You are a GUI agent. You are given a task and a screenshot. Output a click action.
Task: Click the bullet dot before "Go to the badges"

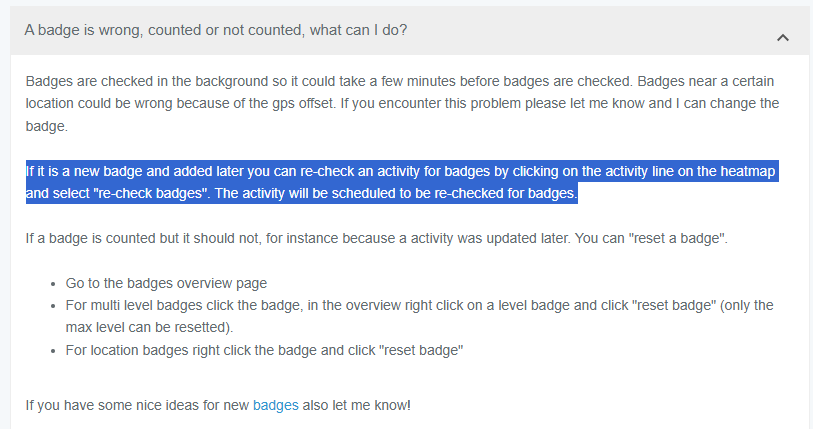tap(52, 284)
